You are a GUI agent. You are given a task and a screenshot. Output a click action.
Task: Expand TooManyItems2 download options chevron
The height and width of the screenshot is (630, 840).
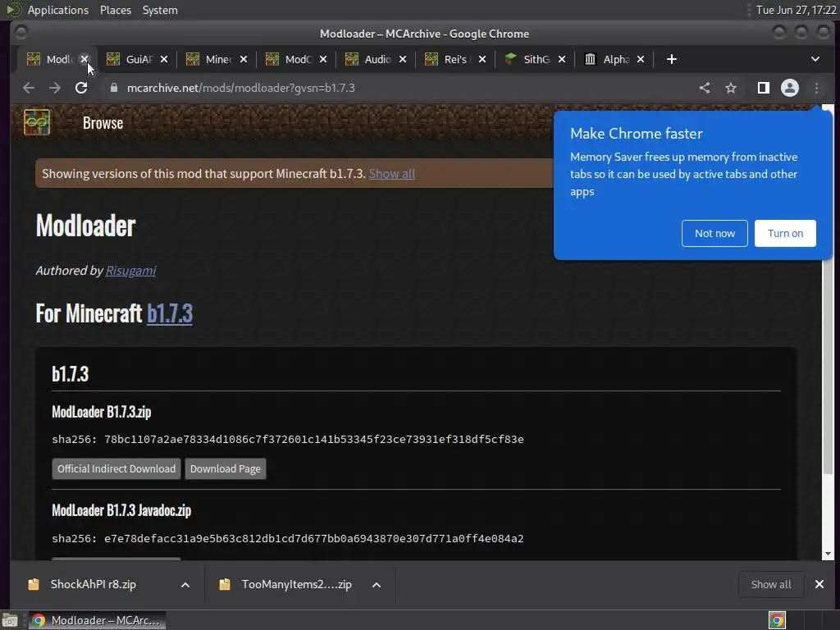point(377,584)
